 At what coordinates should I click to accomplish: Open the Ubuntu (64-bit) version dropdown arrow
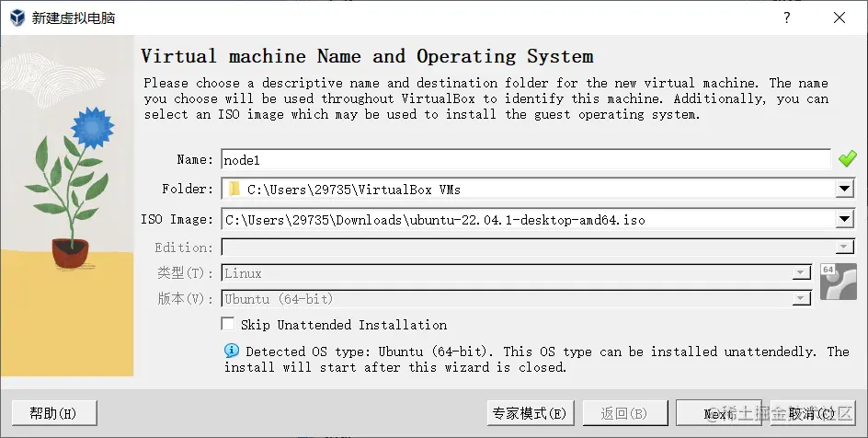[x=801, y=298]
